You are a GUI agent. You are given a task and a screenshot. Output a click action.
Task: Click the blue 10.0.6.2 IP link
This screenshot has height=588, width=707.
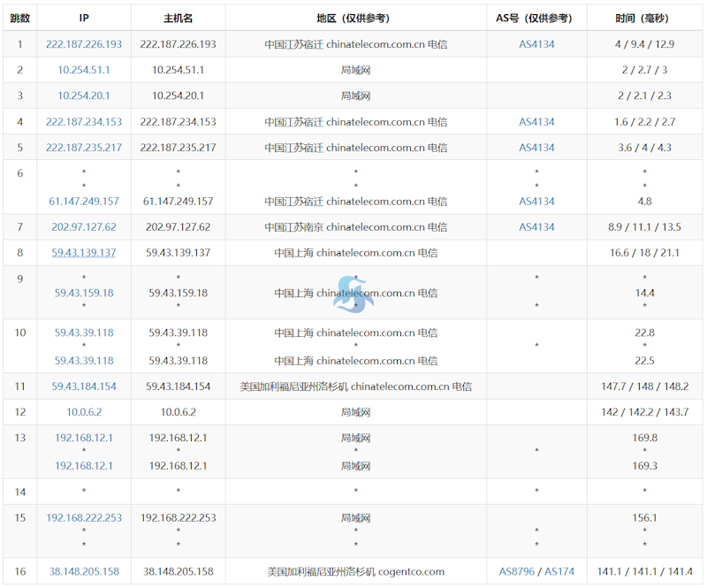84,412
